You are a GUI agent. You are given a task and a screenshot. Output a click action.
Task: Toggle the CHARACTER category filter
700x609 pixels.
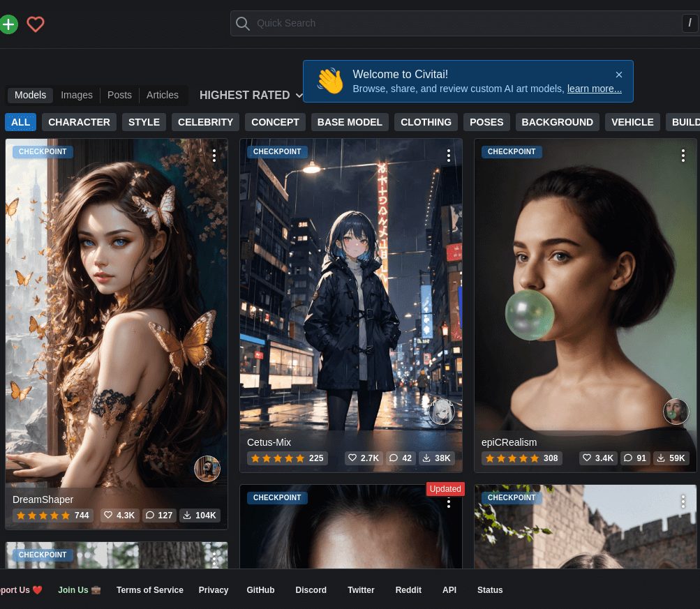click(x=79, y=122)
